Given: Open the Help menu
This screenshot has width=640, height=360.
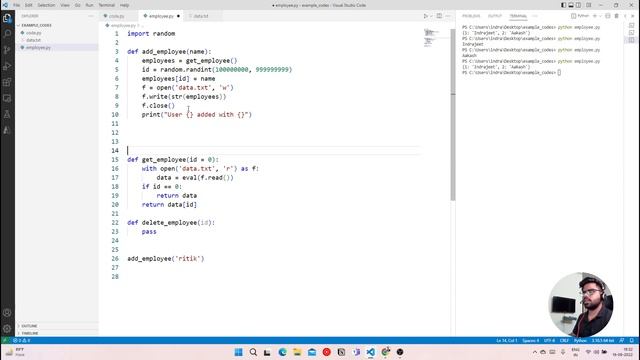Looking at the screenshot, I should click(124, 5).
